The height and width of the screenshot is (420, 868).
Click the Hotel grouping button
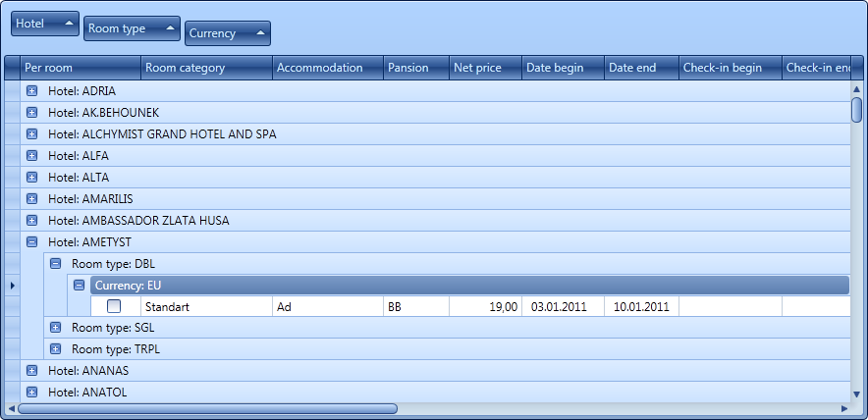click(44, 23)
